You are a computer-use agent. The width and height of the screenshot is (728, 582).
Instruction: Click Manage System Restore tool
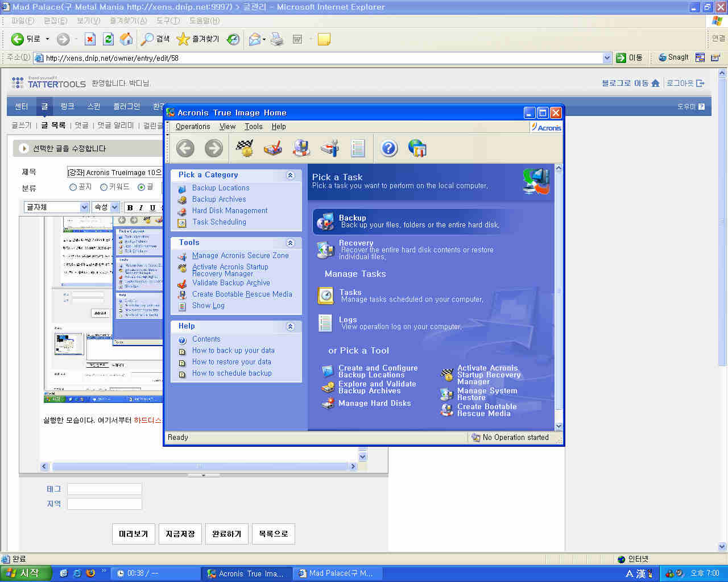click(x=487, y=394)
